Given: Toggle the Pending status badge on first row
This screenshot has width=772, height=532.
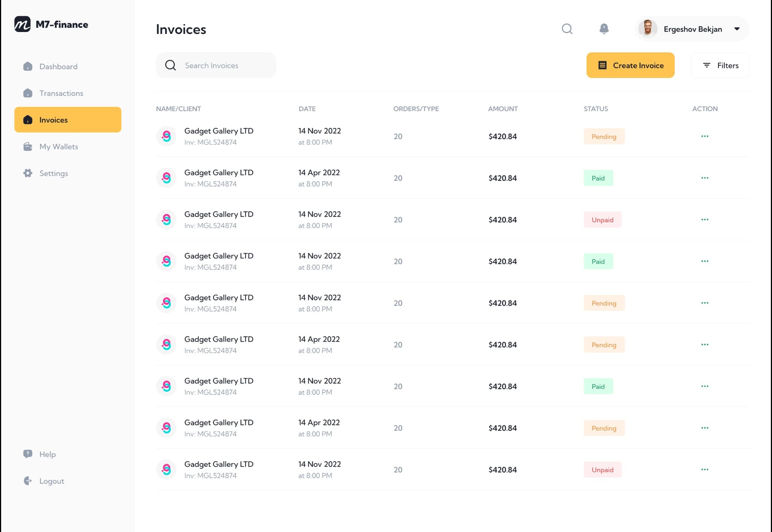Looking at the screenshot, I should point(604,136).
